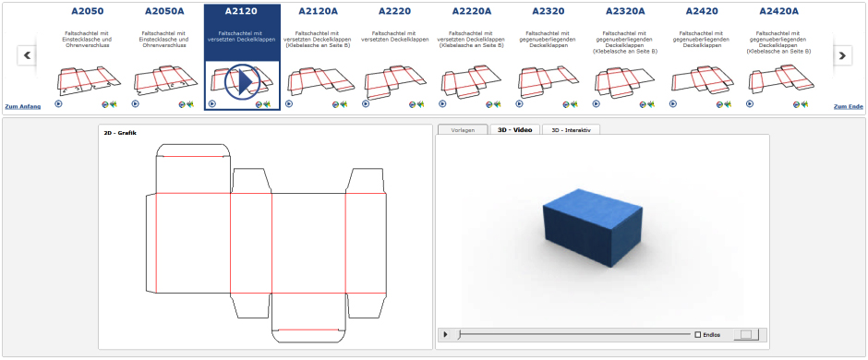868x360 pixels.
Task: Switch to the 3D - Interaktiv tab
Action: coord(571,130)
